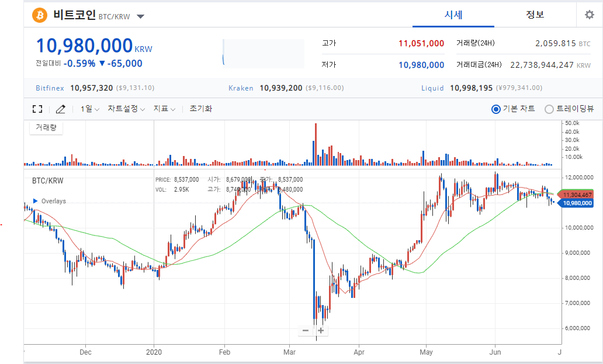Viewport: 603px width, 364px height.
Task: Click the 초기화 reset button
Action: [x=201, y=109]
